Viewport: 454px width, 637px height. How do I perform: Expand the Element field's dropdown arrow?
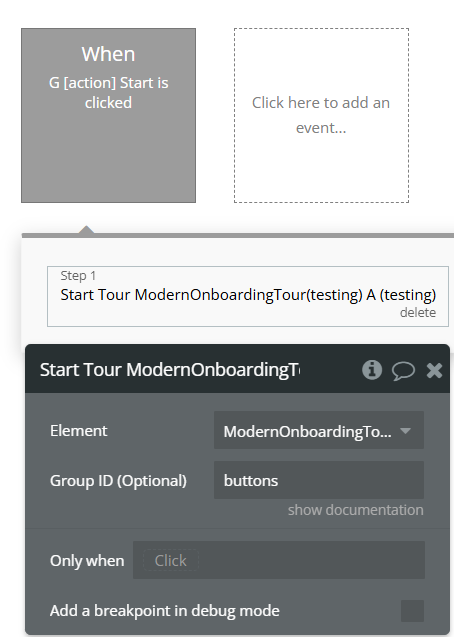click(405, 431)
